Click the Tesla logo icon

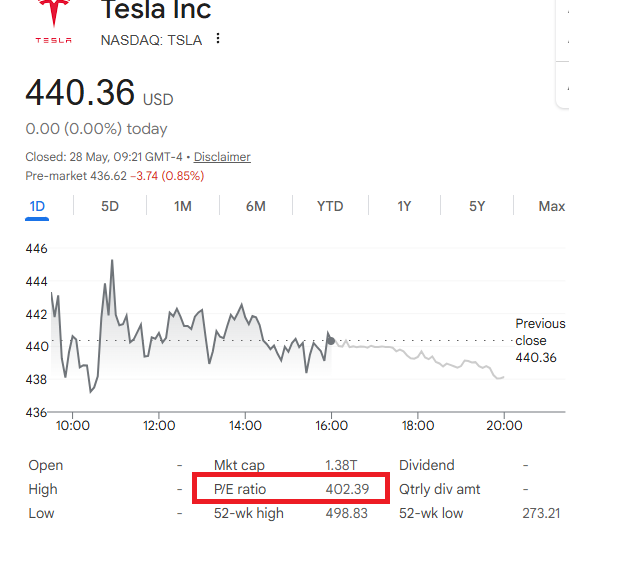[54, 21]
